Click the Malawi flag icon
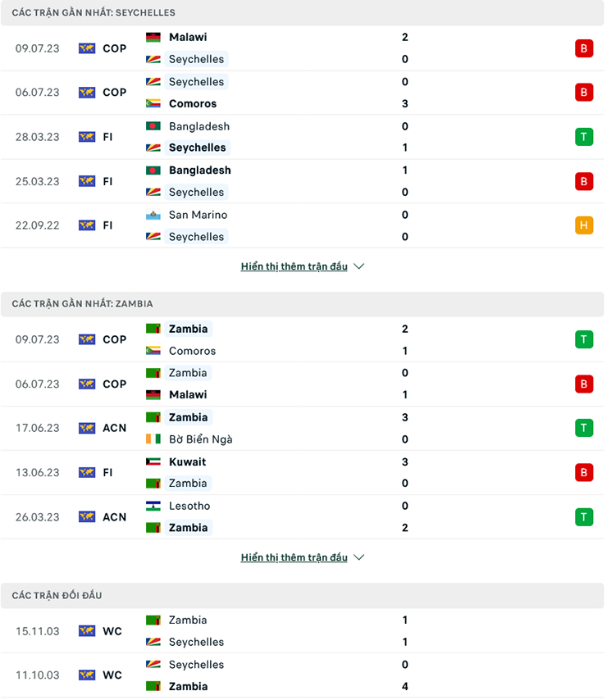607x700 pixels. 153,37
